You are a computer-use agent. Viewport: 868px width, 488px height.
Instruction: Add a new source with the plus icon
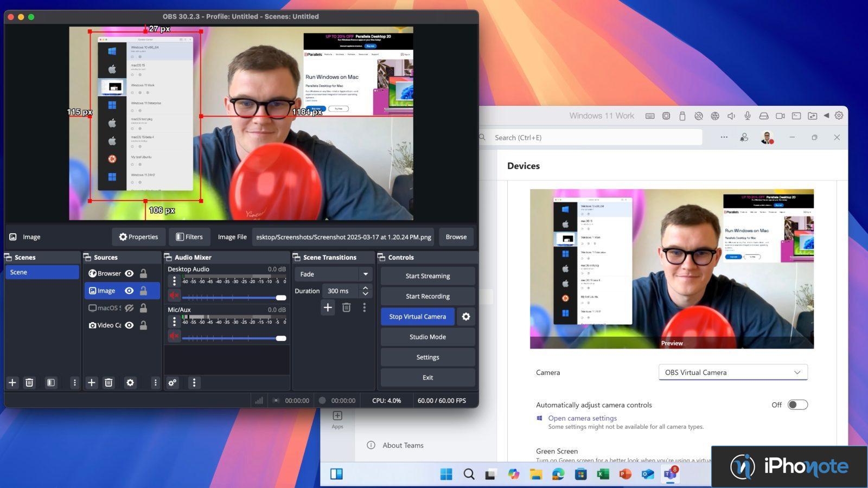(92, 383)
